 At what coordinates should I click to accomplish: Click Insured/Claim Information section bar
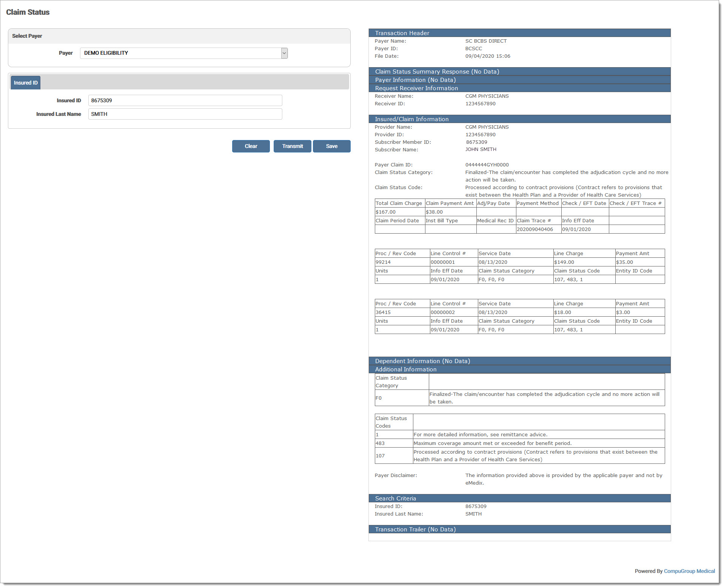(519, 119)
